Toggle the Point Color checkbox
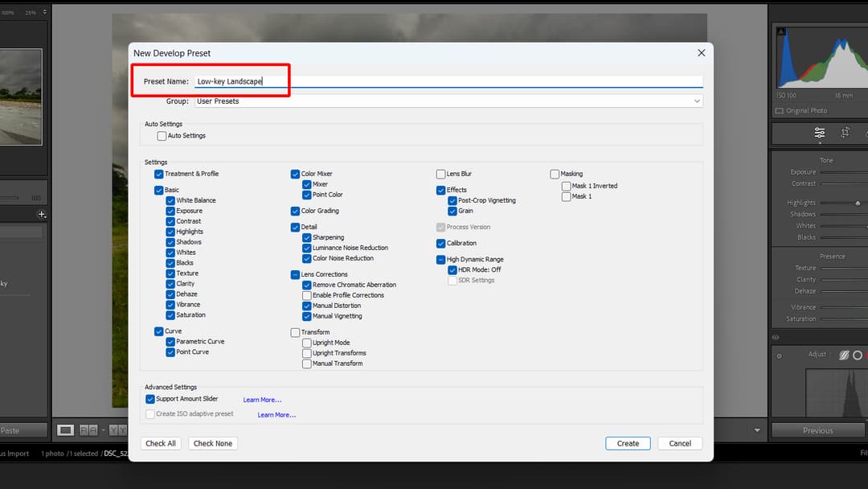868x489 pixels. pyautogui.click(x=307, y=195)
